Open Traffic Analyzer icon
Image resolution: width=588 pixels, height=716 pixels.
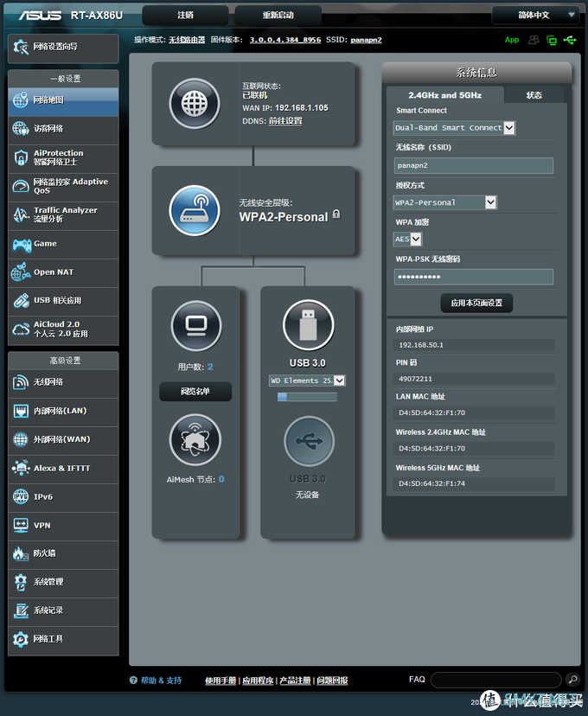click(21, 214)
